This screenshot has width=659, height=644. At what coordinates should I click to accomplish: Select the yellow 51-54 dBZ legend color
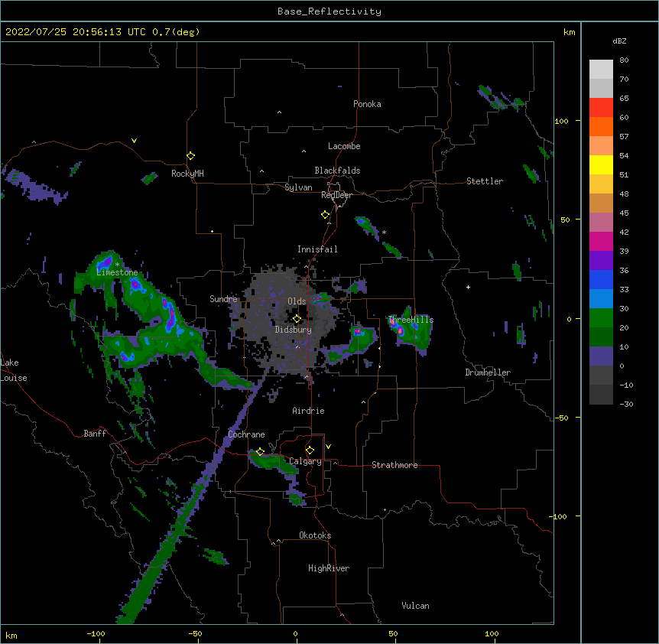pyautogui.click(x=601, y=164)
